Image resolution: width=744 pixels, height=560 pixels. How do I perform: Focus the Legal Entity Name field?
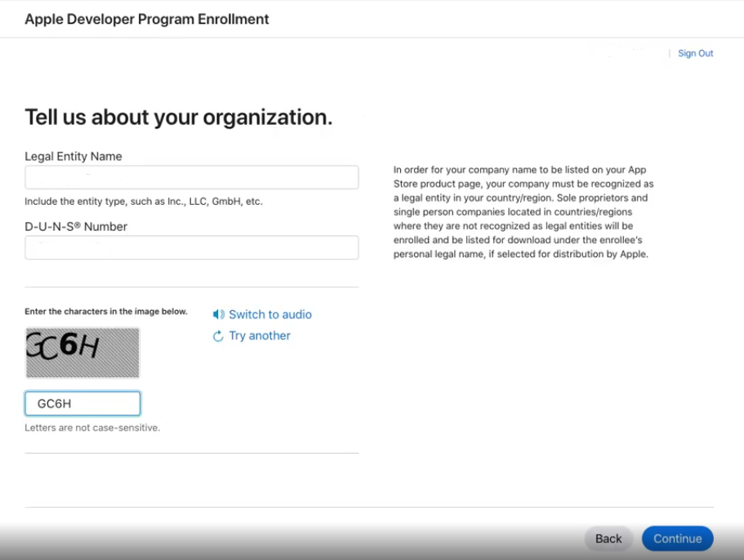(x=192, y=177)
